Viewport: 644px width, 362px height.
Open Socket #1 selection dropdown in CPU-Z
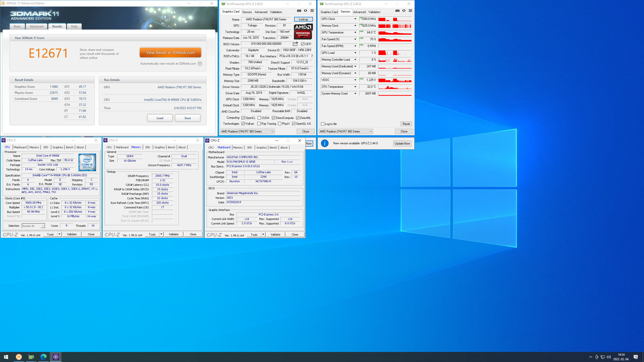point(33,226)
